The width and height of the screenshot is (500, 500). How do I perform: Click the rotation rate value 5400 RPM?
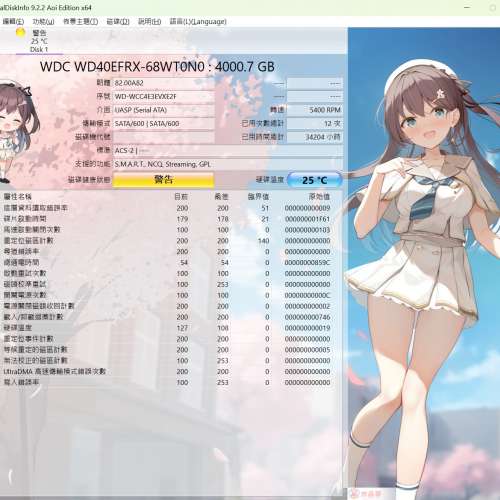tap(315, 110)
